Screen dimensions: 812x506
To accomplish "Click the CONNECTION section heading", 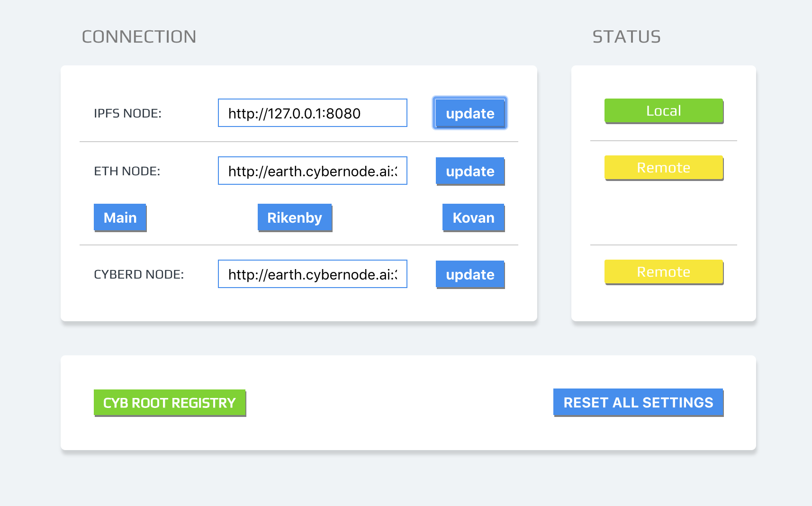I will [x=139, y=36].
